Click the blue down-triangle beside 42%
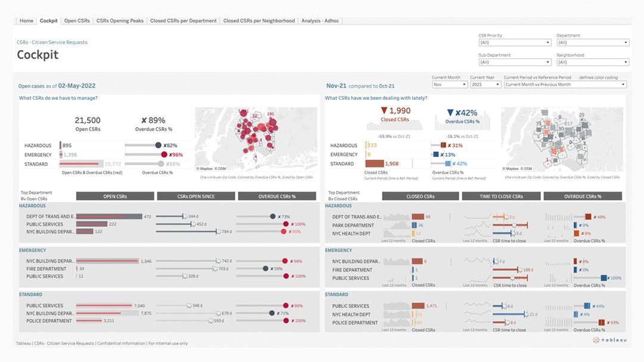 point(450,113)
